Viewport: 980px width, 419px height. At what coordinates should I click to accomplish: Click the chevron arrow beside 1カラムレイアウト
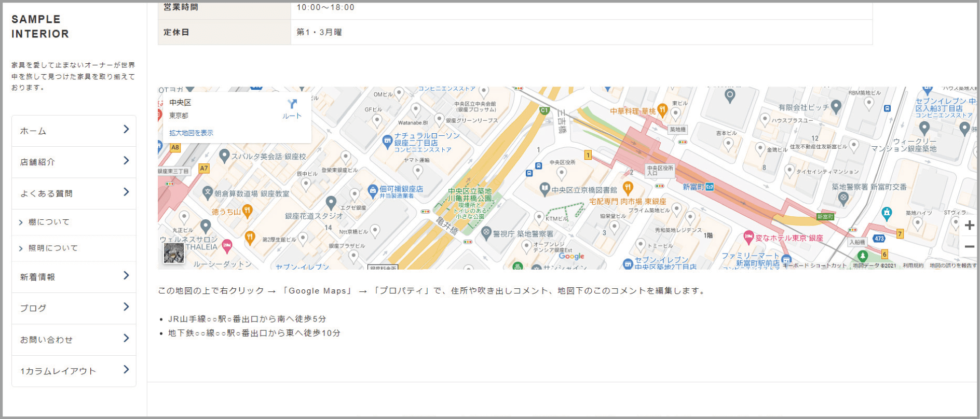pos(126,369)
